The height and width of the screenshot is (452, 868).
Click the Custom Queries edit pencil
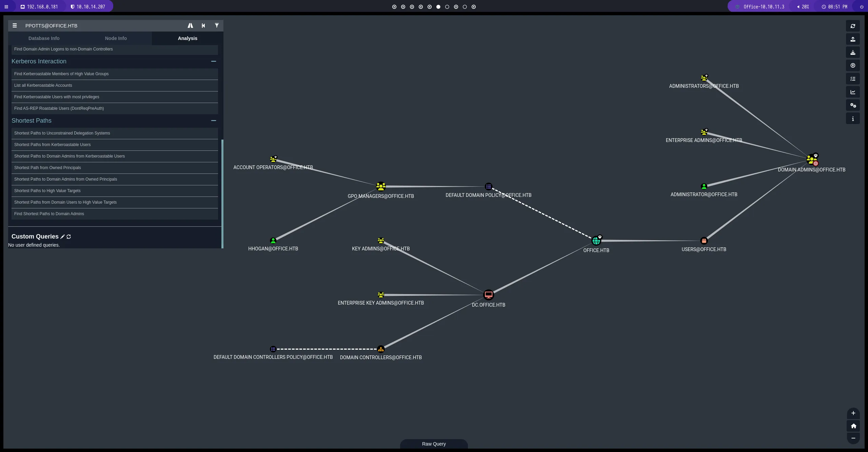pos(62,237)
